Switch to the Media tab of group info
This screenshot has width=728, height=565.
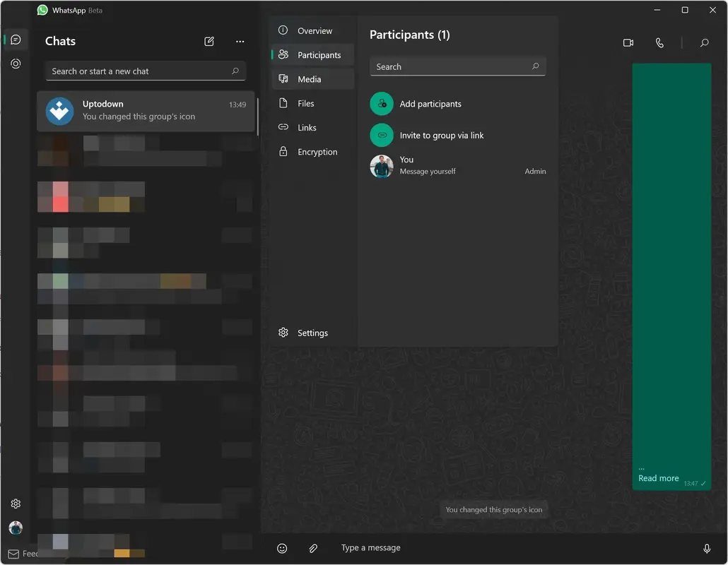[x=310, y=79]
